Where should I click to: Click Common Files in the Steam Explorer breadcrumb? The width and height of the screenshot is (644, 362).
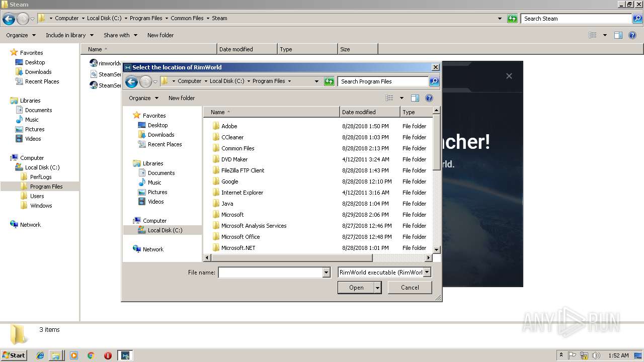[x=187, y=18]
